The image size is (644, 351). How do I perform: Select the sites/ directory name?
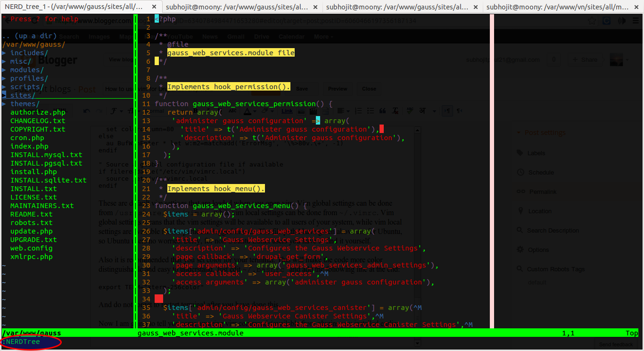[23, 95]
